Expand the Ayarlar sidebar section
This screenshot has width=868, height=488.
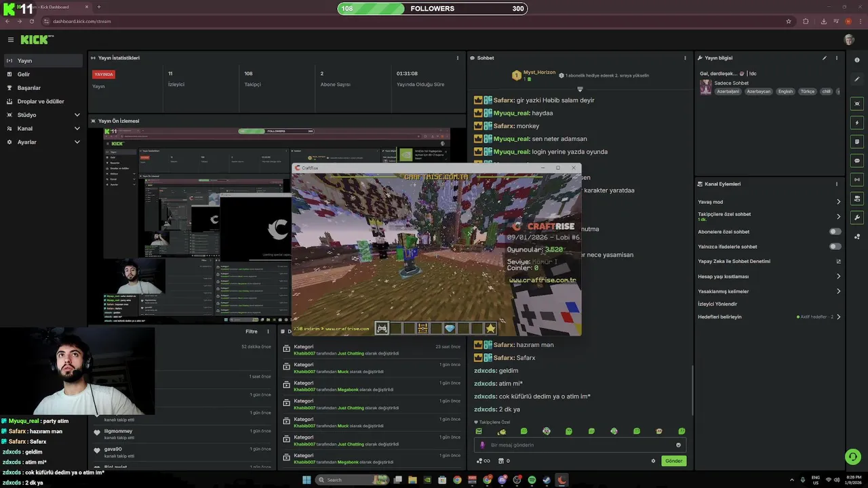tap(43, 142)
